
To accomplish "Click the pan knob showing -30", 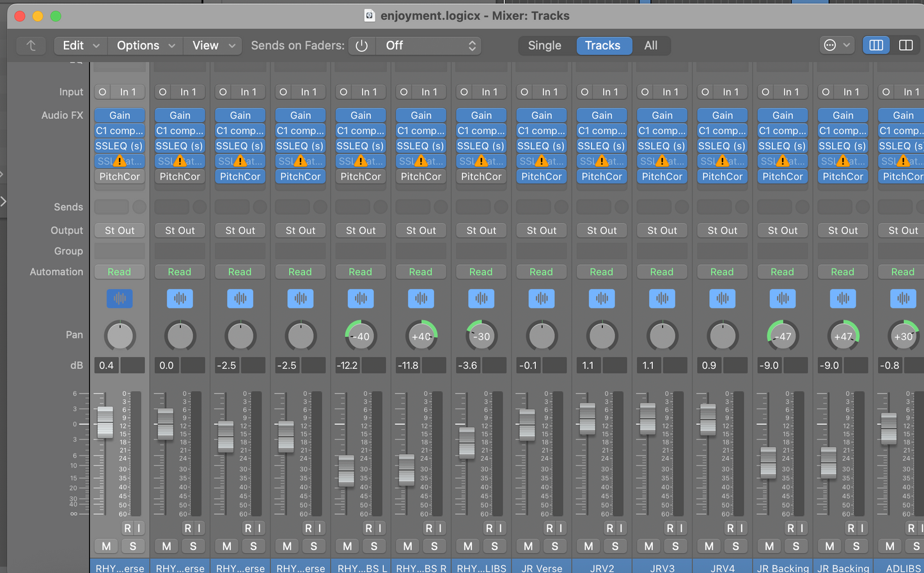I will click(x=481, y=336).
